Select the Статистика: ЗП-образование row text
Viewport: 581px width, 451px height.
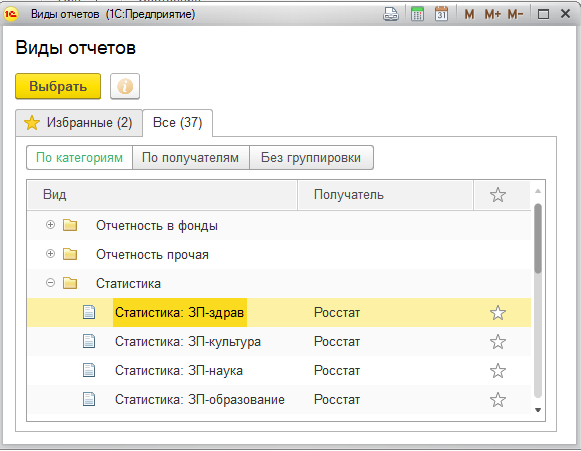200,399
